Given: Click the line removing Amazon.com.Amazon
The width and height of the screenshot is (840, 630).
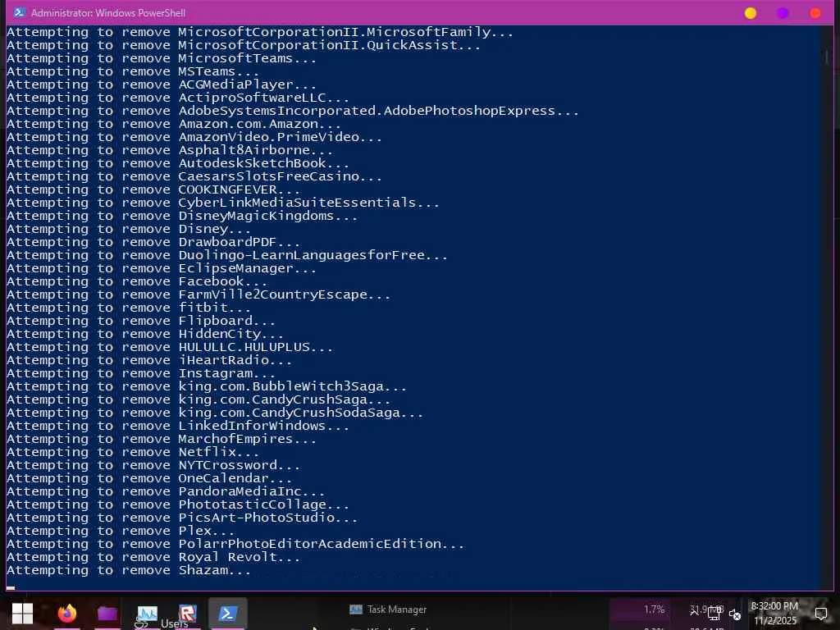Looking at the screenshot, I should (174, 124).
